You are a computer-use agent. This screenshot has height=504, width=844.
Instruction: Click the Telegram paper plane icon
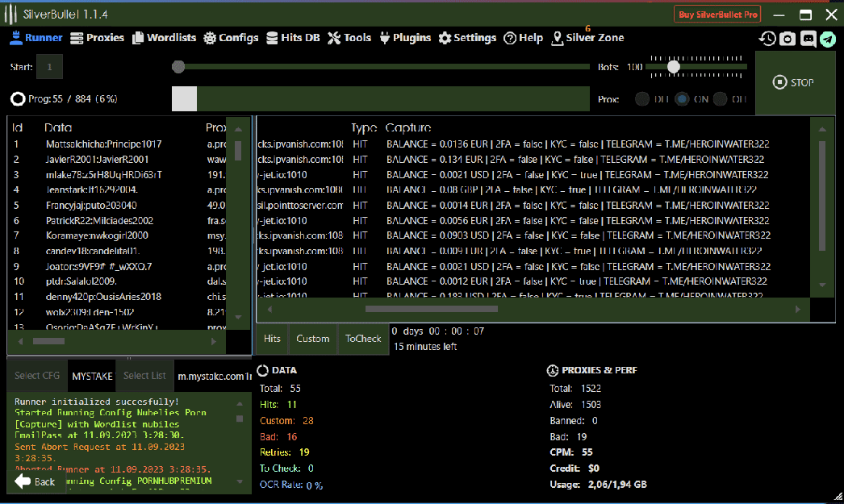click(x=828, y=39)
